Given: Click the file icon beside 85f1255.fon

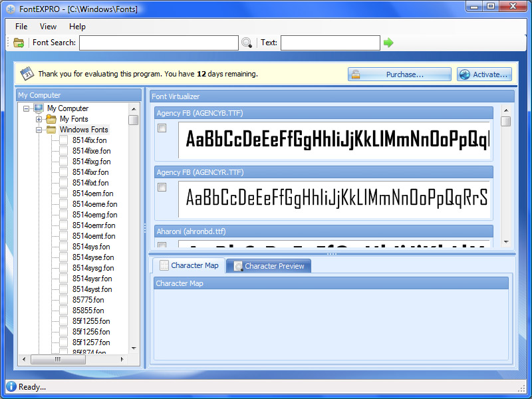Looking at the screenshot, I should [x=63, y=321].
